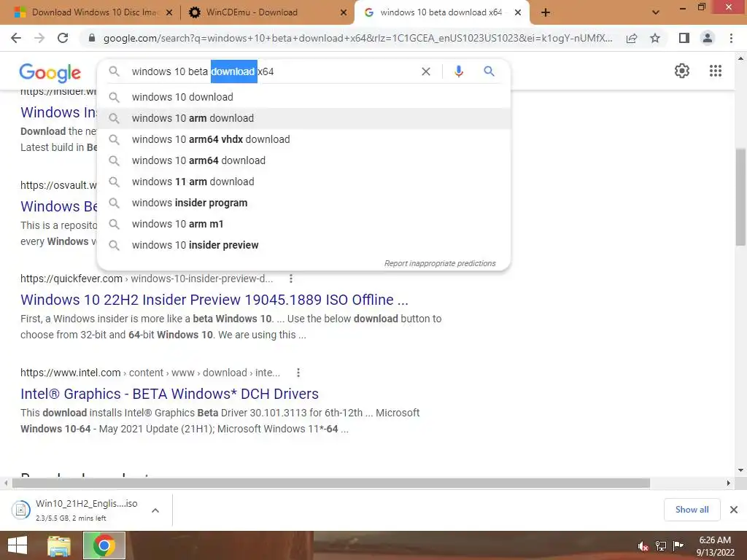Click the address bar URL

(357, 38)
